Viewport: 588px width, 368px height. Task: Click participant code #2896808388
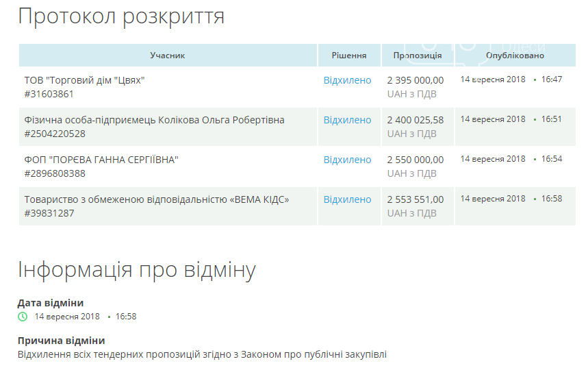coord(55,173)
